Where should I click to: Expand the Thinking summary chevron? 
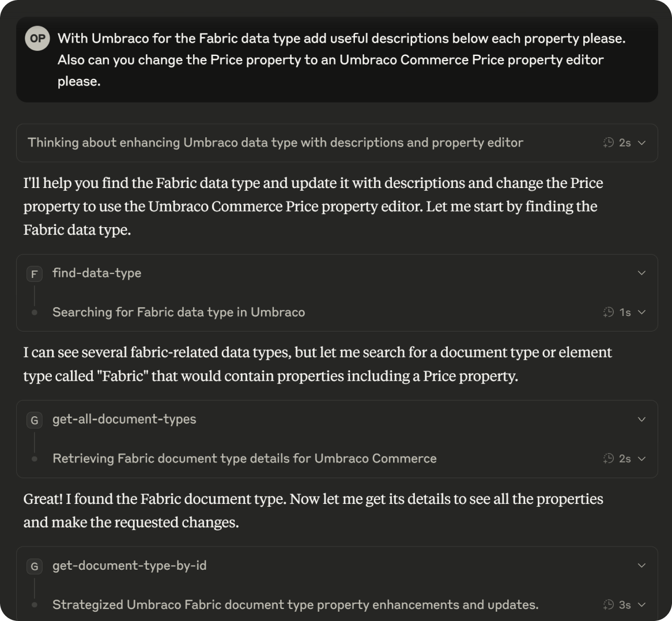[x=642, y=142]
